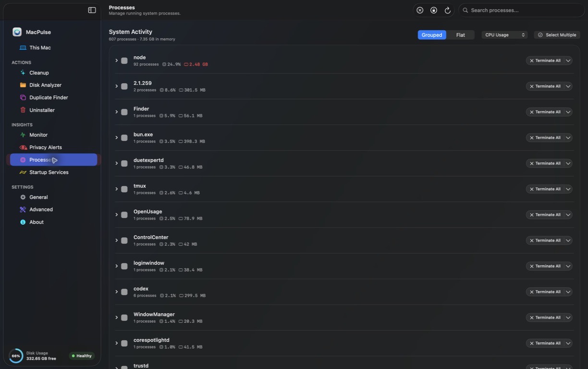The image size is (588, 369).
Task: Click the node row's memory icon
Action: point(186,64)
